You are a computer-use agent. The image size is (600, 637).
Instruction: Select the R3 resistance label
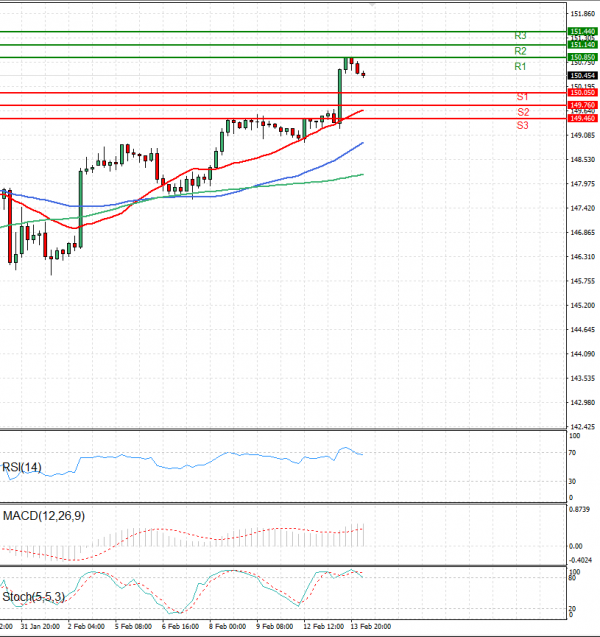click(520, 36)
